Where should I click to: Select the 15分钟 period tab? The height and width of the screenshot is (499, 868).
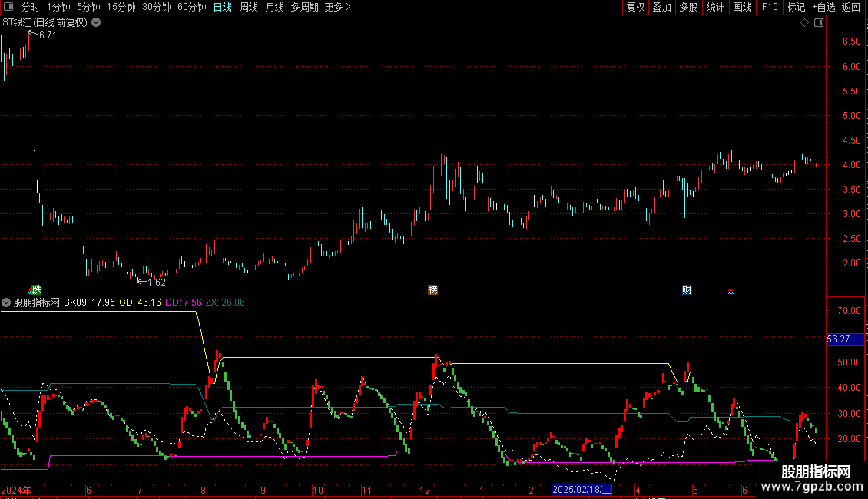point(121,7)
